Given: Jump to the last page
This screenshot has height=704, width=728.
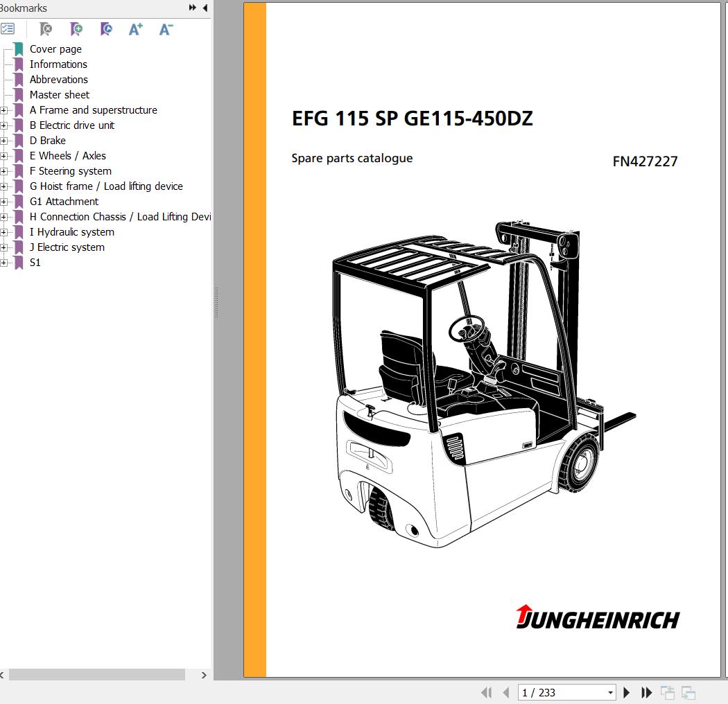Looking at the screenshot, I should (x=646, y=692).
